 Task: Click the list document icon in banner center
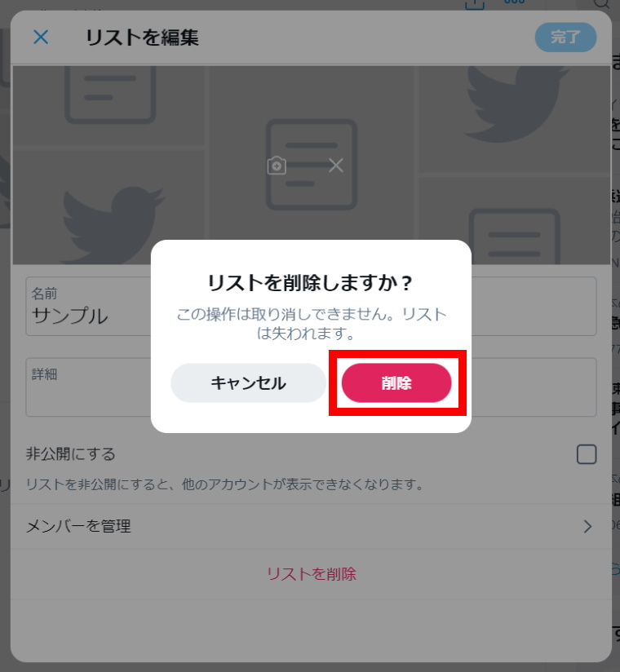tap(312, 165)
